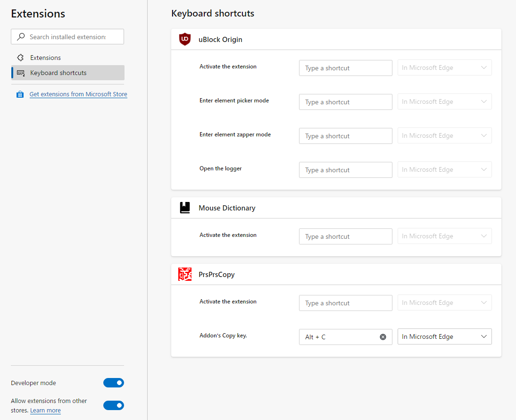516x420 pixels.
Task: Open scope dropdown for Open the logger
Action: coord(444,170)
